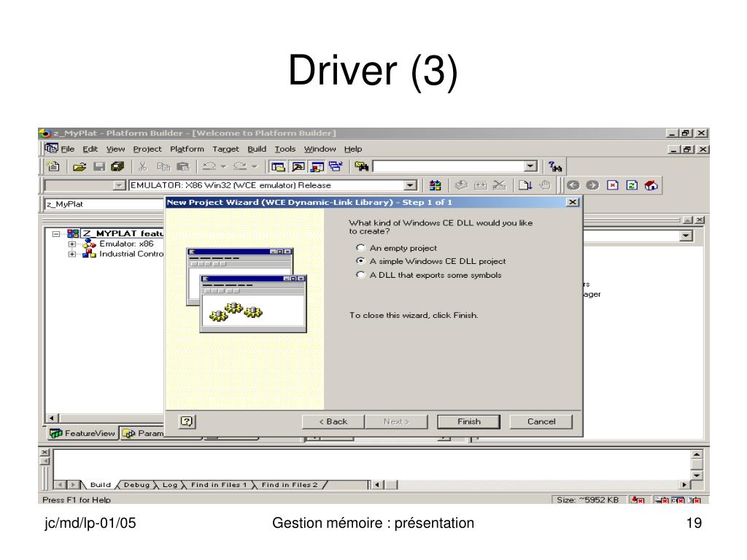Open the small left combo box arrow

coord(119,185)
